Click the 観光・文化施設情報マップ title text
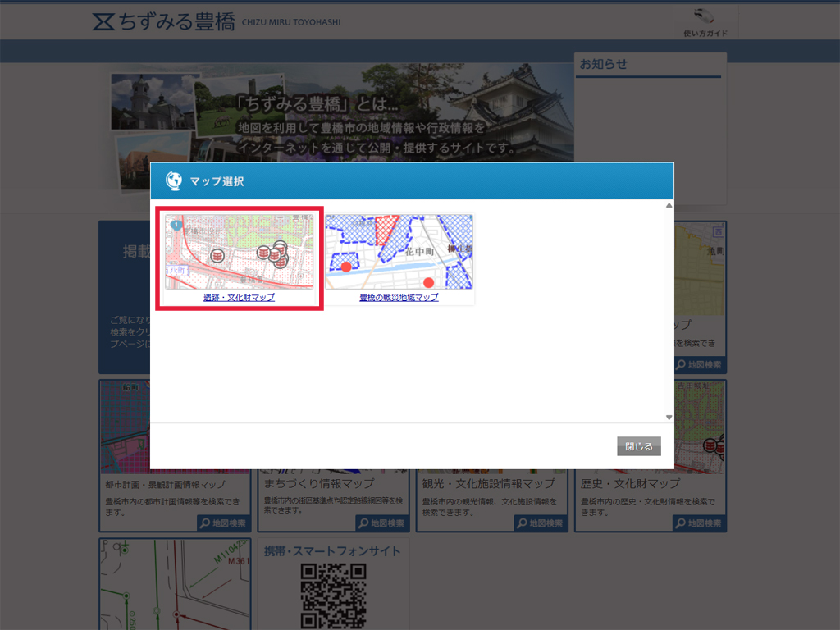The width and height of the screenshot is (840, 630). coord(489,484)
